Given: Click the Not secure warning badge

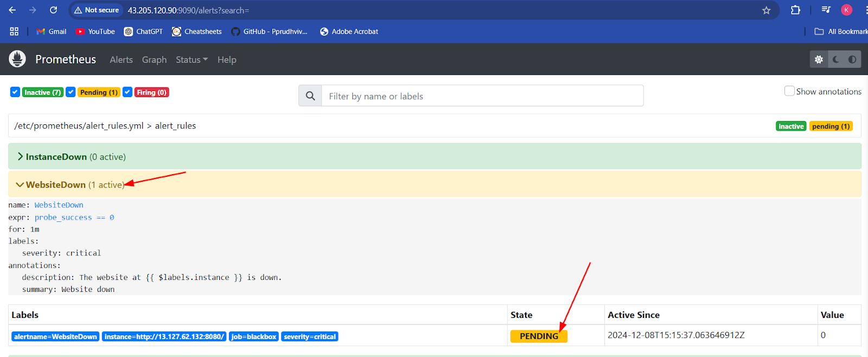Looking at the screenshot, I should pyautogui.click(x=97, y=10).
